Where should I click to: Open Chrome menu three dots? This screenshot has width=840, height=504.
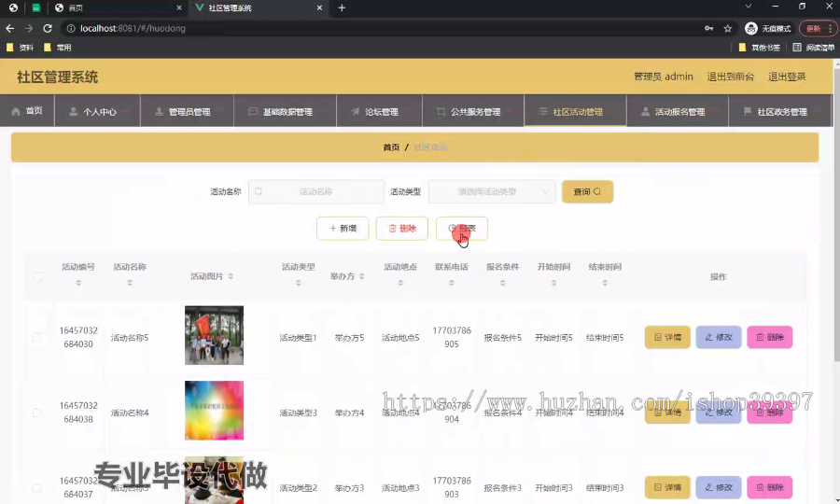(830, 28)
